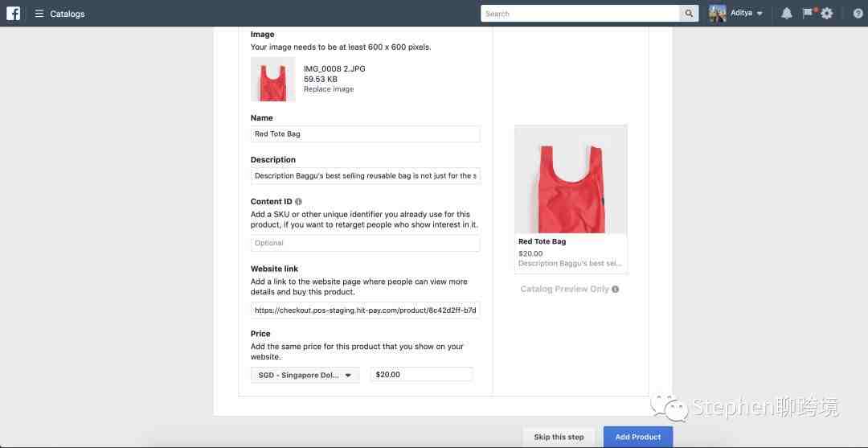The width and height of the screenshot is (868, 448).
Task: Click the Add Product button
Action: [x=637, y=437]
